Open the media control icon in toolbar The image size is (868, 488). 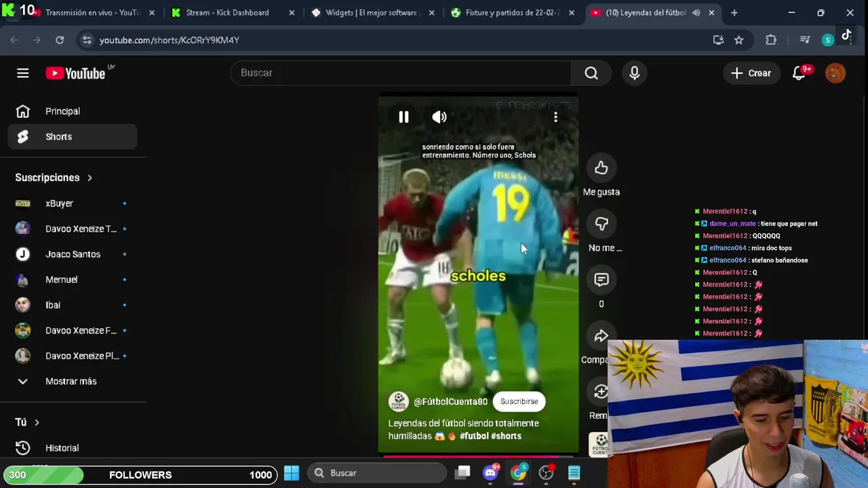[805, 40]
